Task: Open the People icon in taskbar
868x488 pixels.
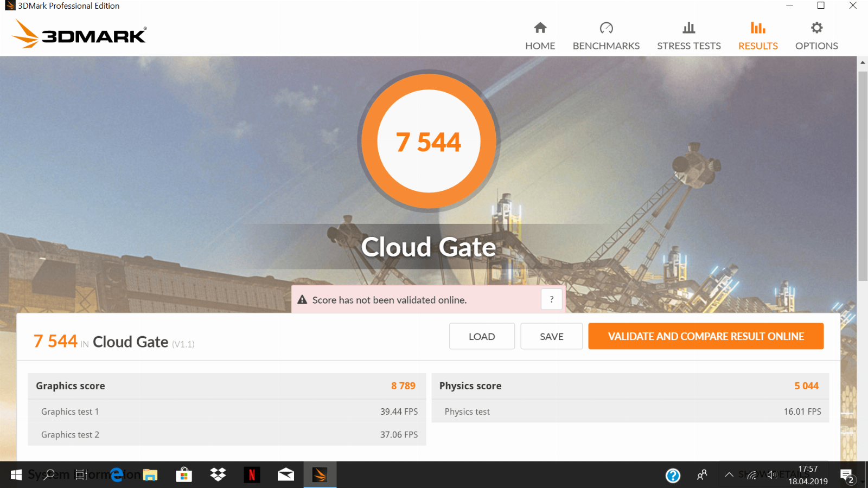Action: tap(702, 475)
